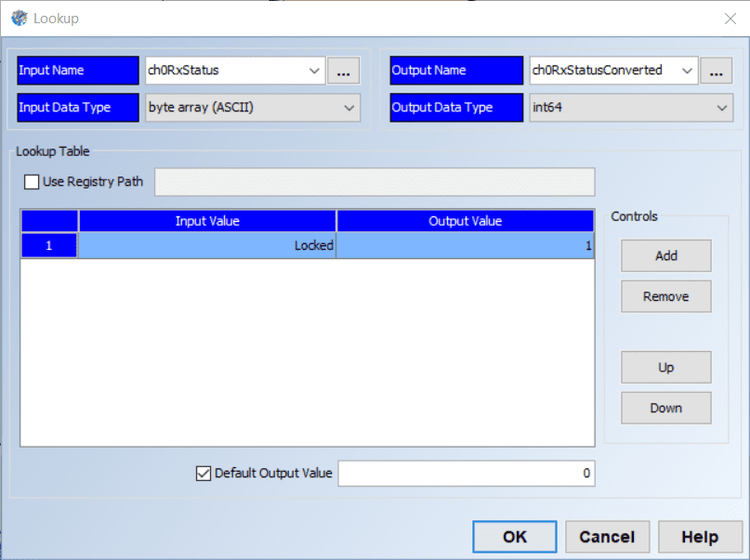The height and width of the screenshot is (560, 750).
Task: Click the Lookup dialog app icon
Action: pos(20,19)
